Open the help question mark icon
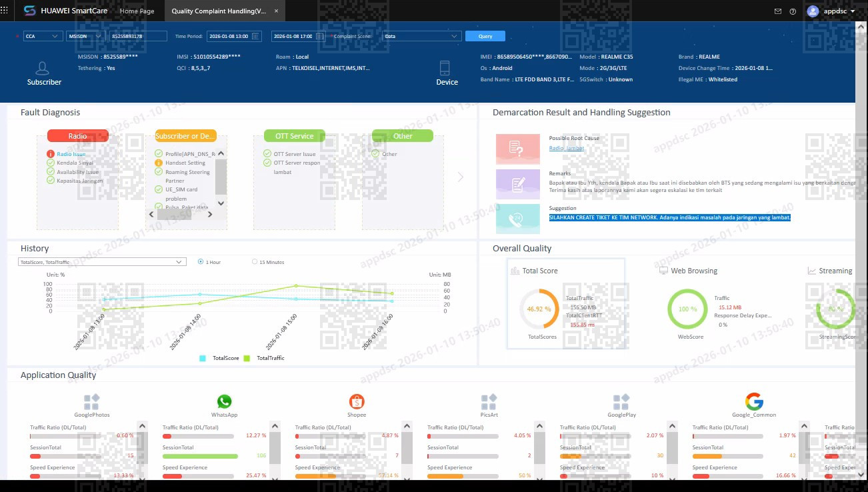The height and width of the screenshot is (492, 868). point(793,11)
